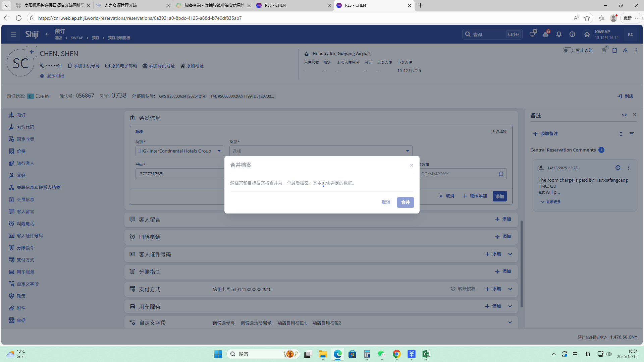Expand the notes panel with code arrows icon
The width and height of the screenshot is (644, 362).
(624, 115)
